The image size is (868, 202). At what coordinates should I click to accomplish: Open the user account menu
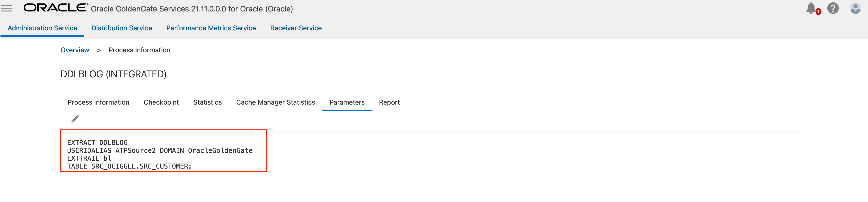(855, 8)
